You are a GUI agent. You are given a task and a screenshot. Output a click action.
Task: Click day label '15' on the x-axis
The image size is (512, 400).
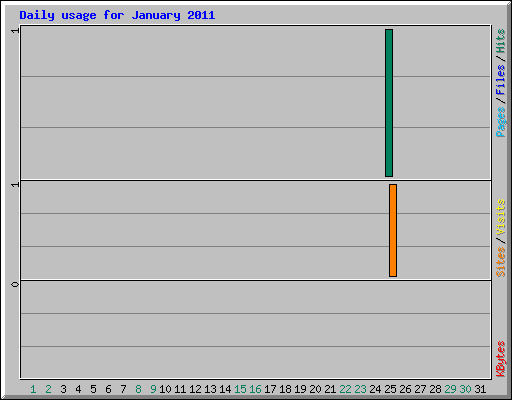coord(240,389)
